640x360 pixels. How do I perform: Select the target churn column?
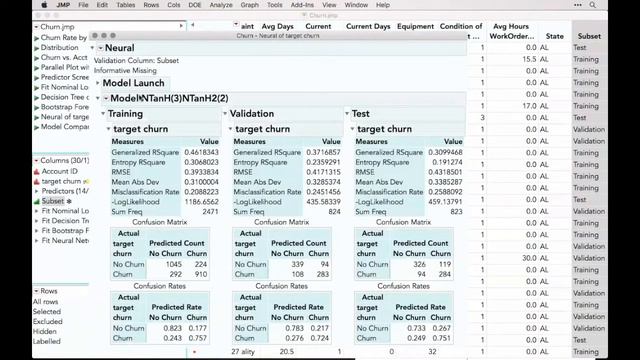tap(61, 181)
